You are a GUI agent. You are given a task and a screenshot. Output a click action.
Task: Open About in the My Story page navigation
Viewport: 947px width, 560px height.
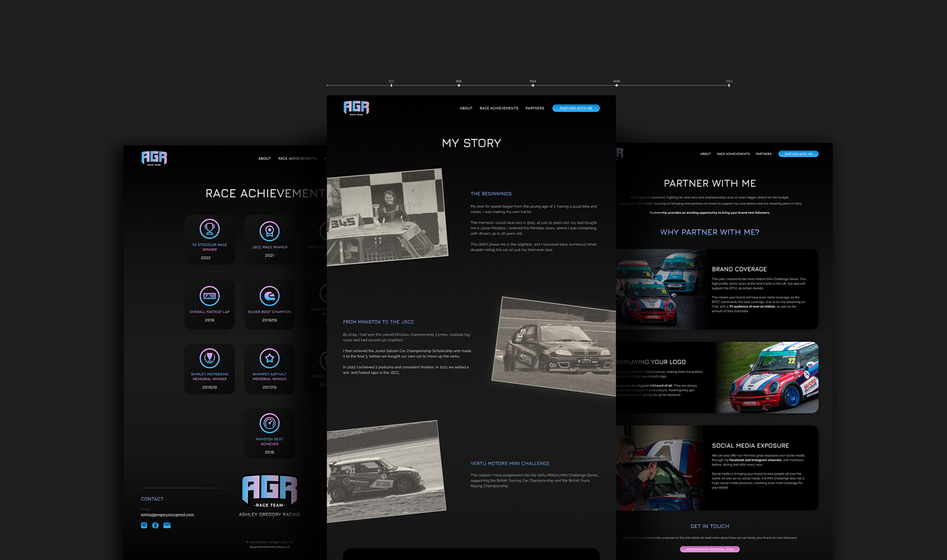click(466, 108)
